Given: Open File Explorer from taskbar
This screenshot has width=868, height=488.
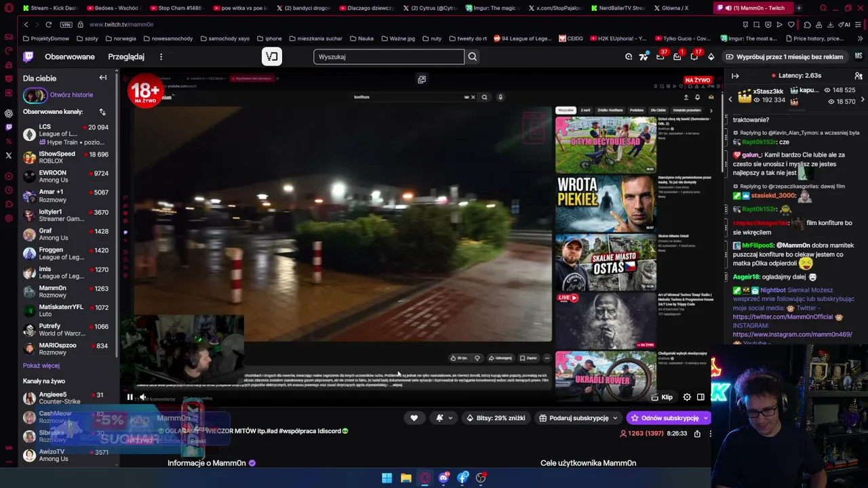Looking at the screenshot, I should [x=406, y=478].
